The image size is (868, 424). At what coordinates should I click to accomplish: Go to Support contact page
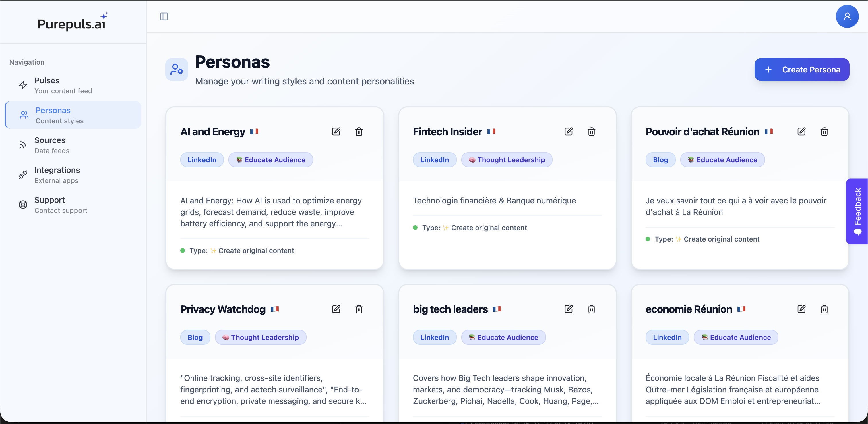click(x=50, y=205)
